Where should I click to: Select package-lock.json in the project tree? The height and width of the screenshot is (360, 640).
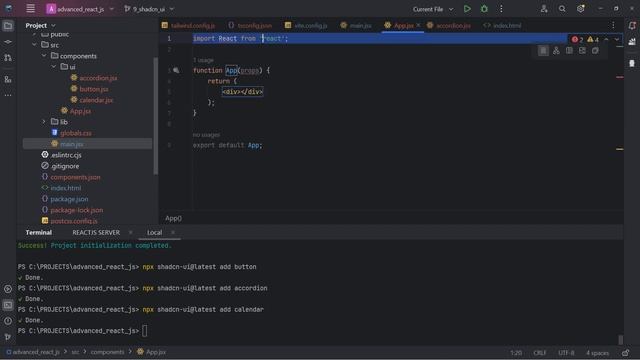point(76,210)
